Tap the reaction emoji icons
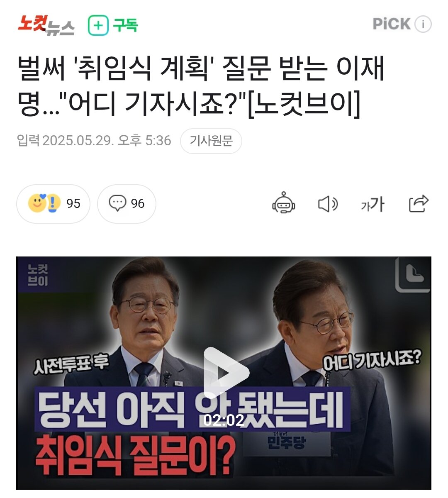The width and height of the screenshot is (448, 498). pyautogui.click(x=44, y=203)
